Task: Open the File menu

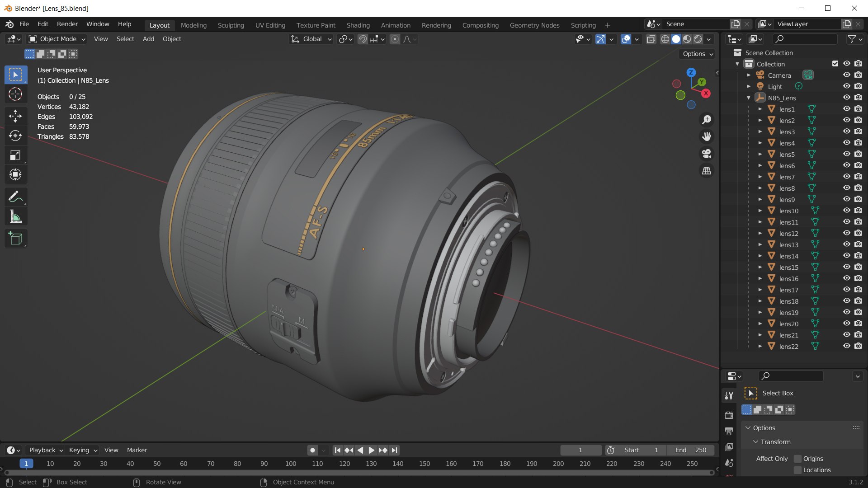Action: 24,24
